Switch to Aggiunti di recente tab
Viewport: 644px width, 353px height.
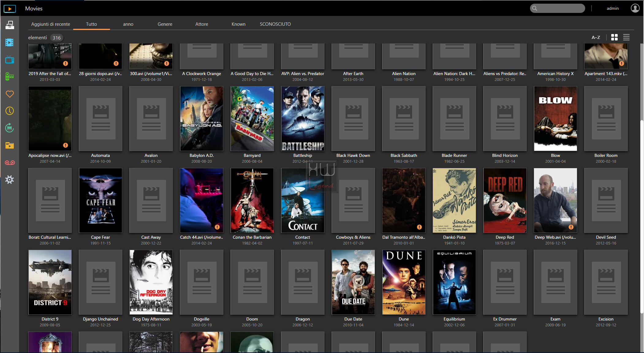point(51,24)
